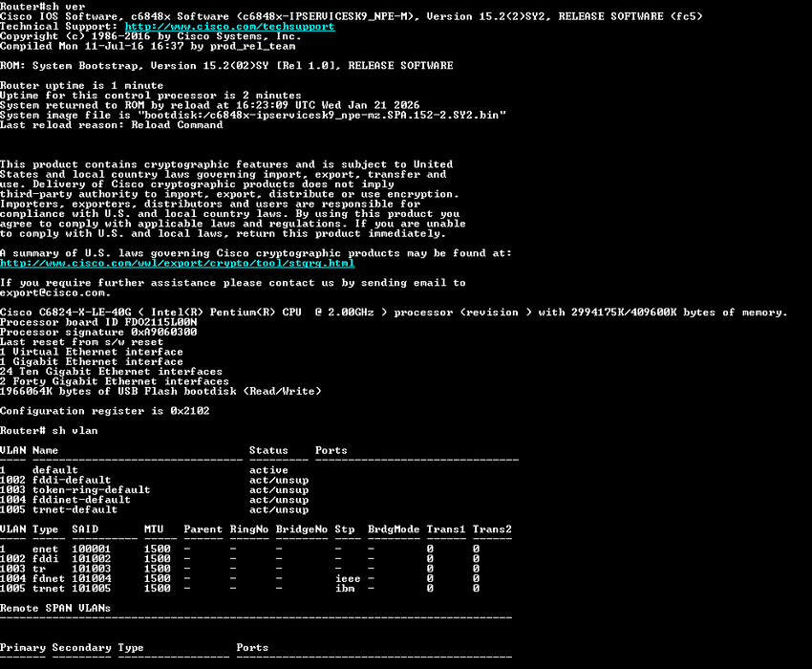Open the crypto export stqrg.html link
Screen dimensions: 812x669
[x=177, y=263]
